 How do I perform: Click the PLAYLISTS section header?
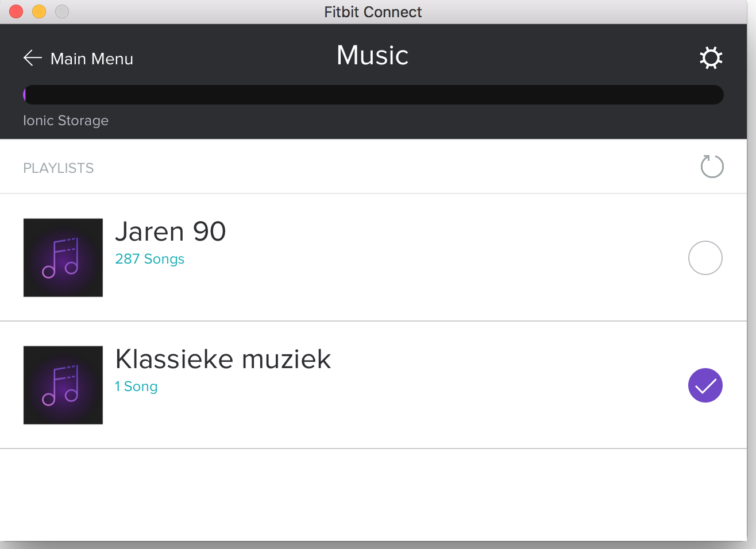[x=59, y=168]
